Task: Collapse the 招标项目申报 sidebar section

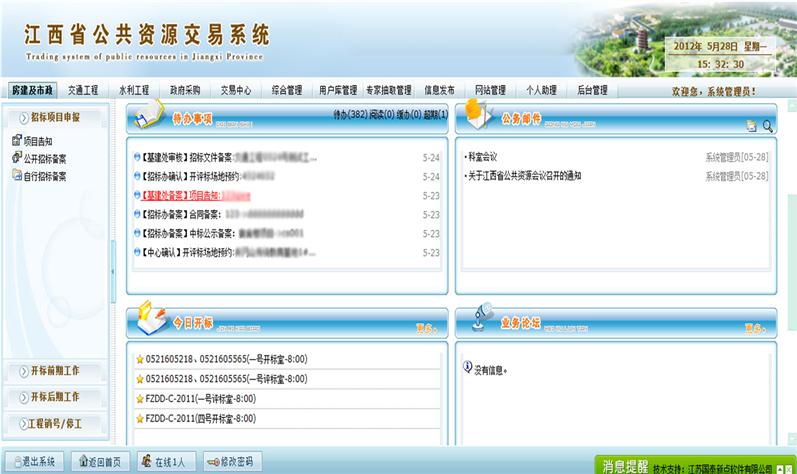Action: [x=56, y=118]
